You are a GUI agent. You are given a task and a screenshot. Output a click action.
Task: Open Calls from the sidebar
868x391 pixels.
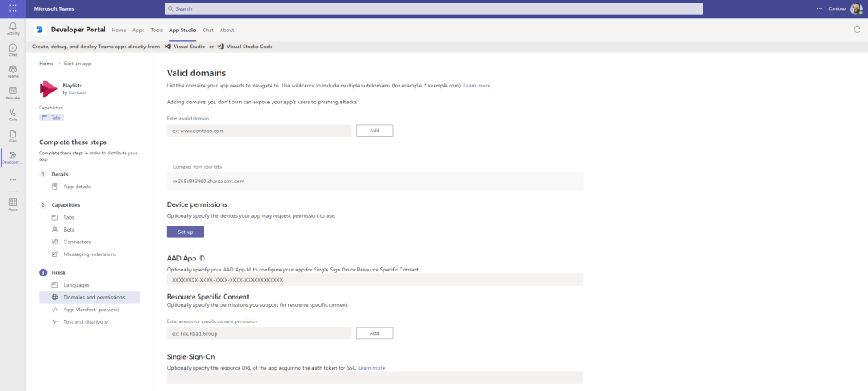tap(13, 114)
